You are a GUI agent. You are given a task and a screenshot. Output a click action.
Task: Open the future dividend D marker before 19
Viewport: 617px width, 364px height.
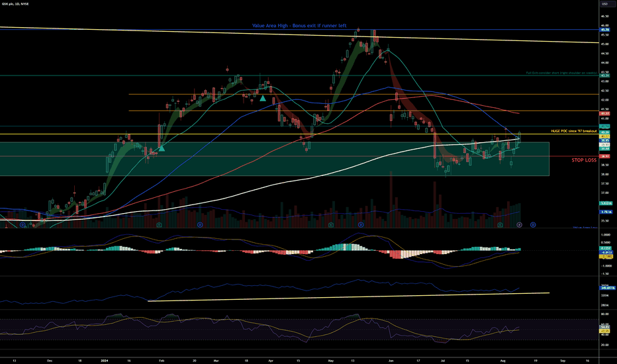(x=533, y=225)
